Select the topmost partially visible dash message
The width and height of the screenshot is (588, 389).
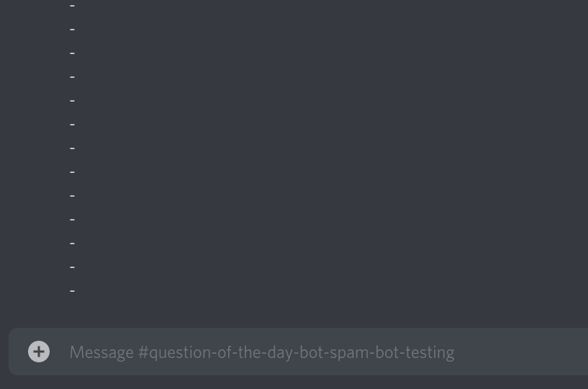[73, 6]
